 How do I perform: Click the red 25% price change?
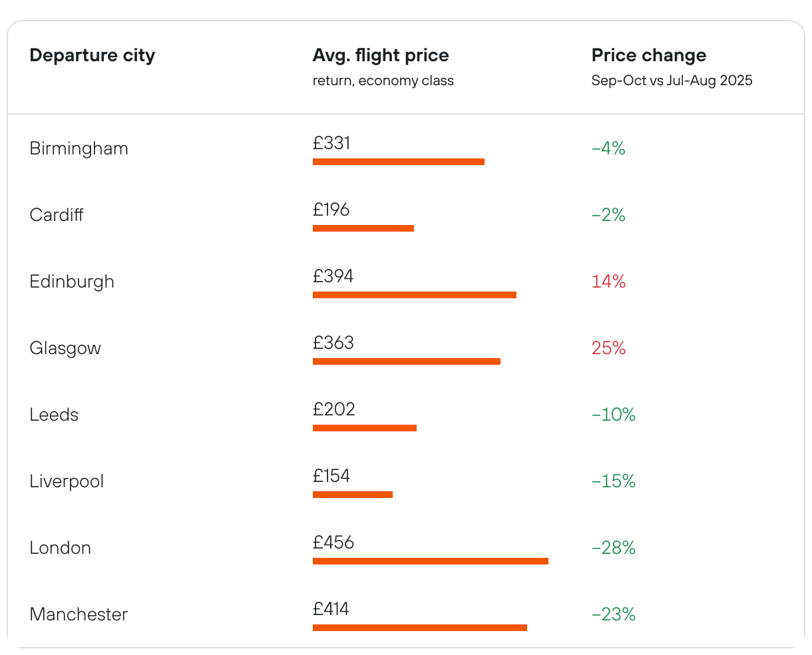pyautogui.click(x=608, y=348)
